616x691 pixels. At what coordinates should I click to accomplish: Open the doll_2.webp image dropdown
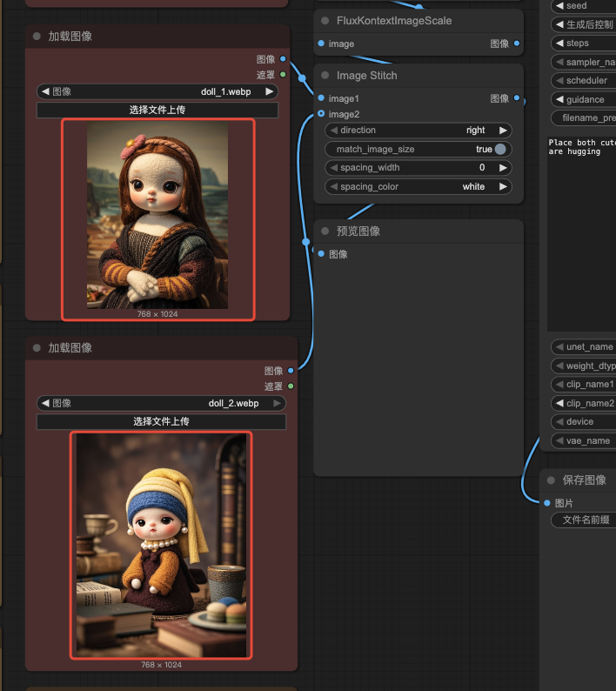[161, 403]
